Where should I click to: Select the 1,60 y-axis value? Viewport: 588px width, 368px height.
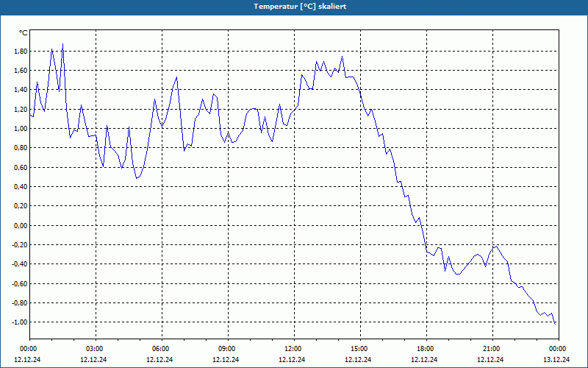coord(21,71)
